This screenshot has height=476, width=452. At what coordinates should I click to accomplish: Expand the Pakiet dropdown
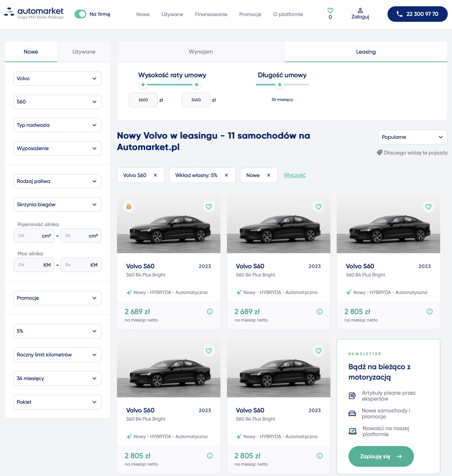coord(57,402)
